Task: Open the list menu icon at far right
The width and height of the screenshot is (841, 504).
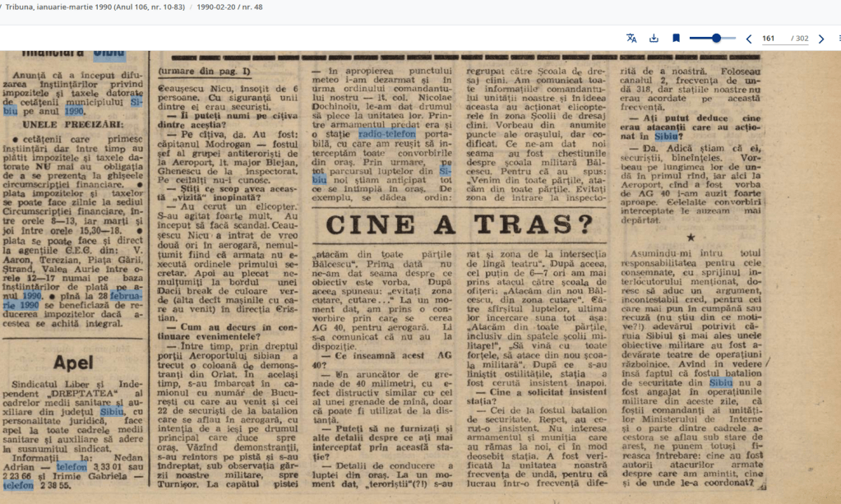Action: pos(838,39)
